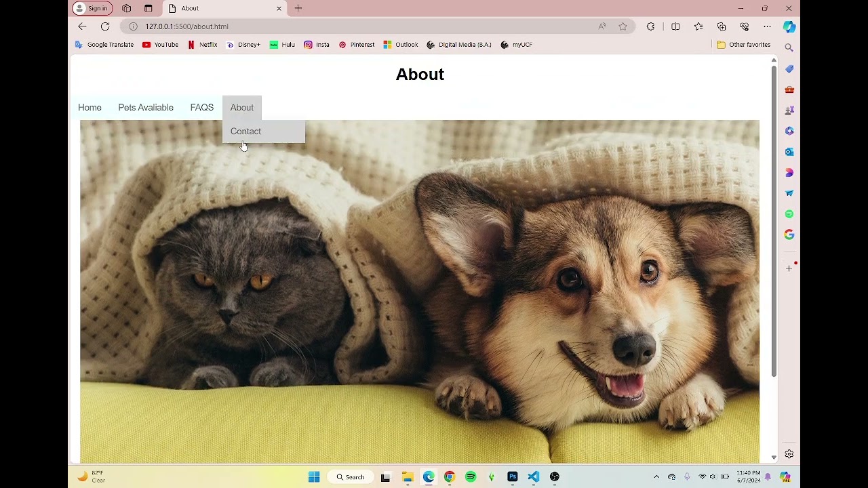Open Settings and more ellipsis menu
This screenshot has width=868, height=488.
point(767,26)
